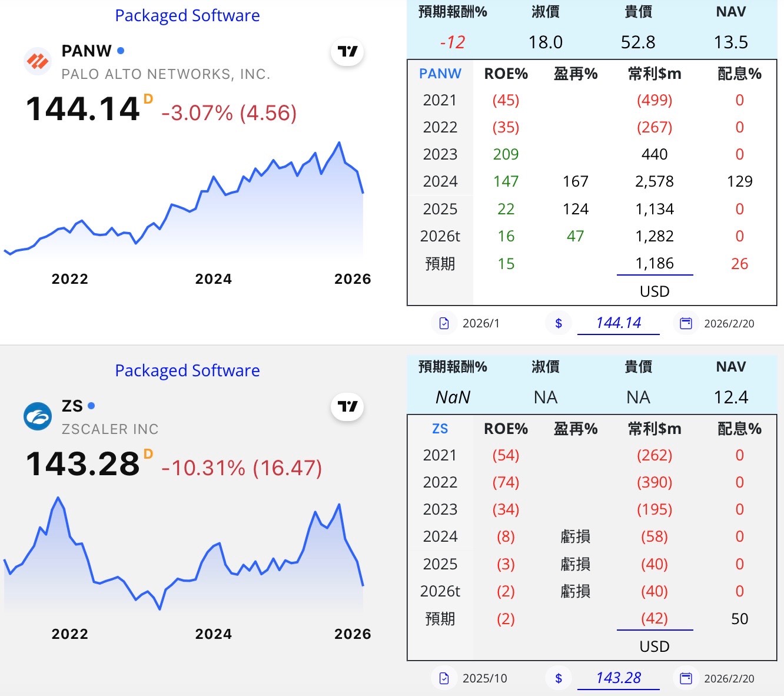Open the calendar icon in PANW panel

[686, 323]
